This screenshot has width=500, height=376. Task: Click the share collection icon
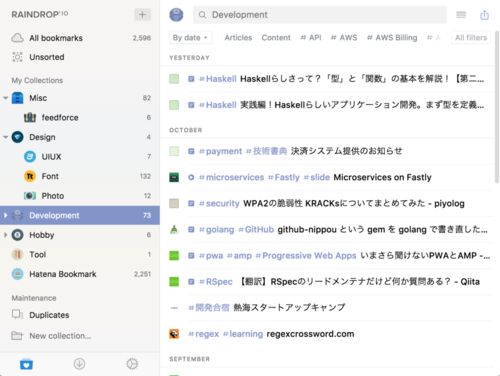(x=484, y=15)
